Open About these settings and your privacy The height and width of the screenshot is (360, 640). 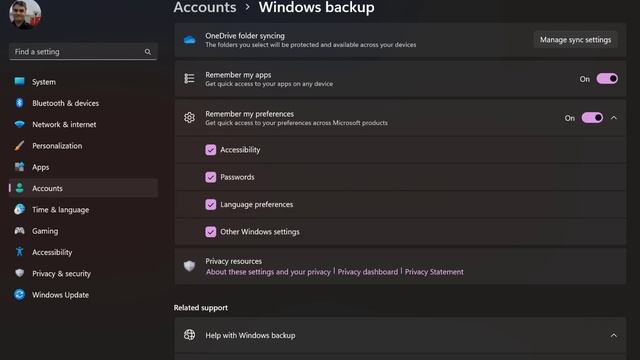tap(268, 272)
